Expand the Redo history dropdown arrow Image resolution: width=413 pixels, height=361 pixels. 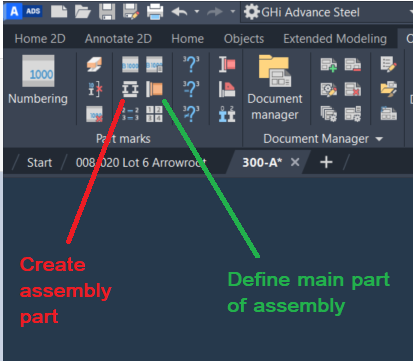tap(233, 12)
